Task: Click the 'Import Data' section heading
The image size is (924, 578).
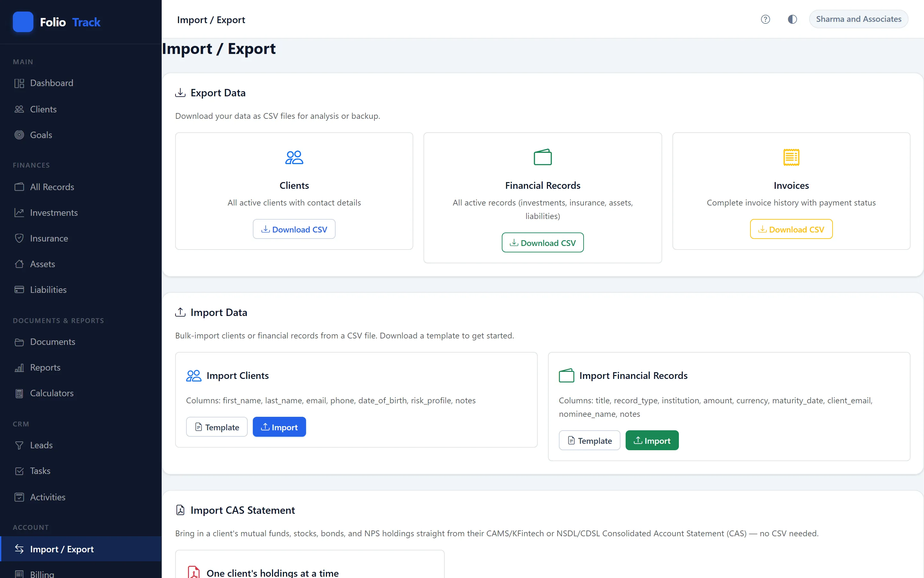Action: [219, 313]
